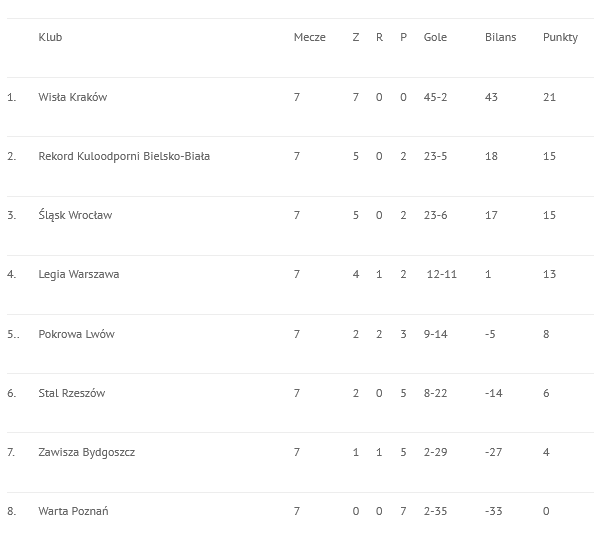Open Rekord Kuloodporni Bielsko-Biała team entry
The height and width of the screenshot is (533, 594).
(124, 156)
